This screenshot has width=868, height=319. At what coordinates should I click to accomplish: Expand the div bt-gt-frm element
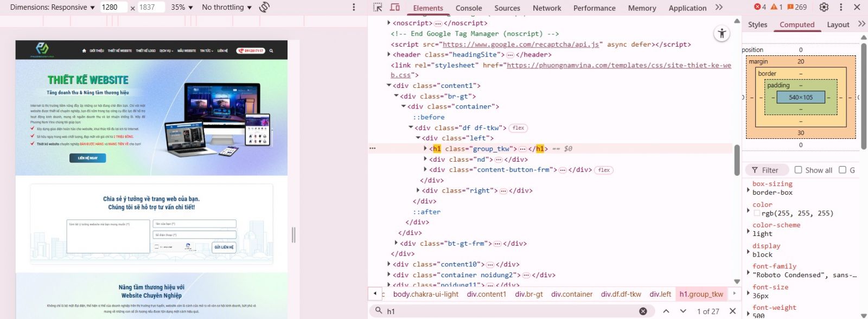(x=396, y=244)
